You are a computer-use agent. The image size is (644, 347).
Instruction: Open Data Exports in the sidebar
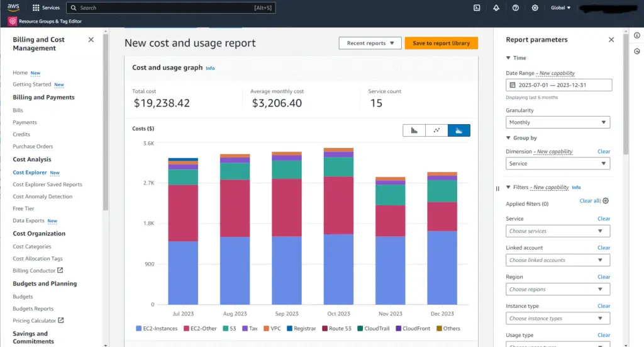pos(28,221)
